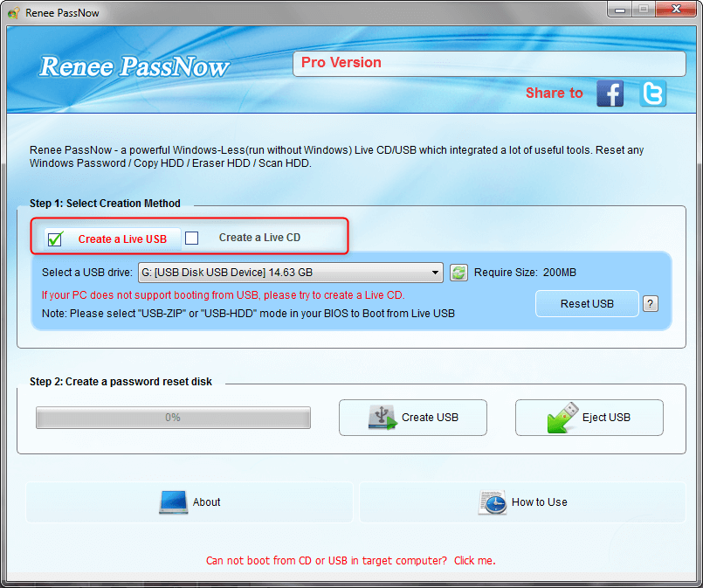
Task: Open the Facebook share icon
Action: pos(610,93)
